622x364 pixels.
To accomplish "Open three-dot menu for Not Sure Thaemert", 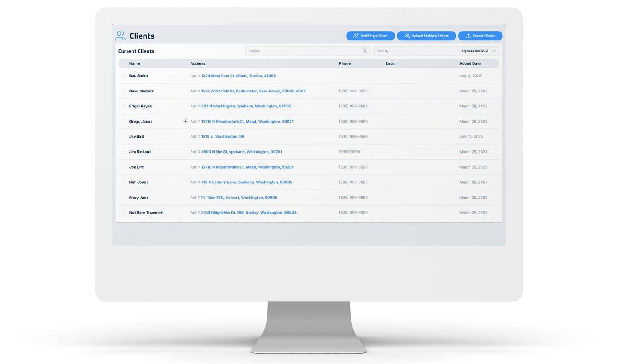I will (124, 213).
